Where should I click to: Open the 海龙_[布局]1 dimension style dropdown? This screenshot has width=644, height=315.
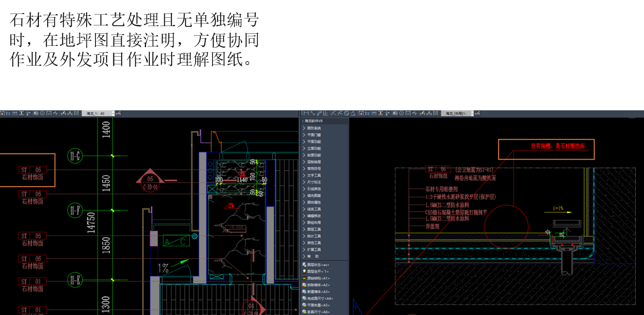pos(472,114)
